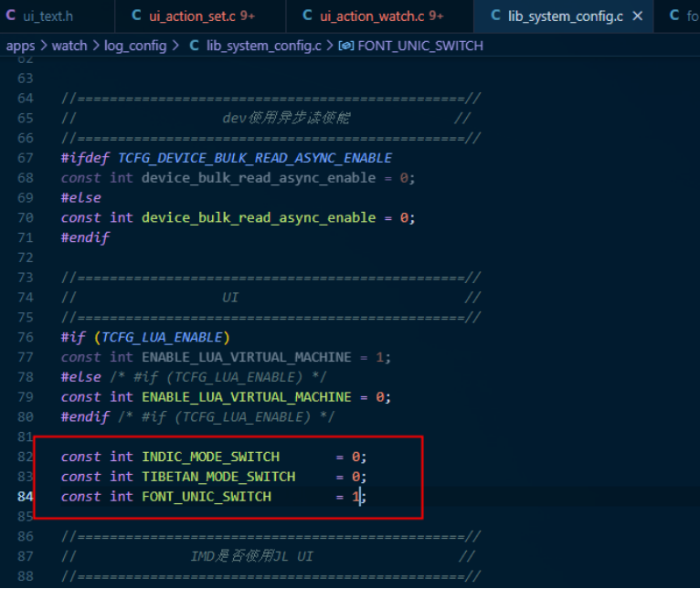This screenshot has width=700, height=589.
Task: Click line number 67 in the gutter
Action: pos(26,158)
